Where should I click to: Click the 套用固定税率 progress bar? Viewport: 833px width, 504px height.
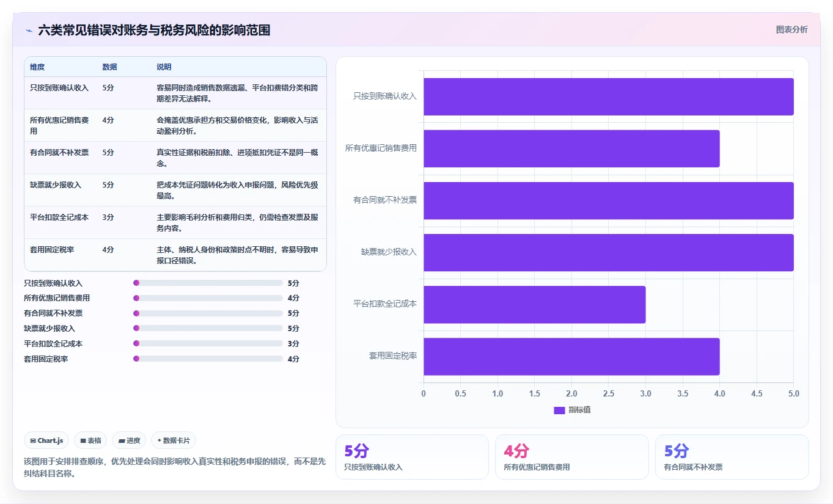coord(208,359)
